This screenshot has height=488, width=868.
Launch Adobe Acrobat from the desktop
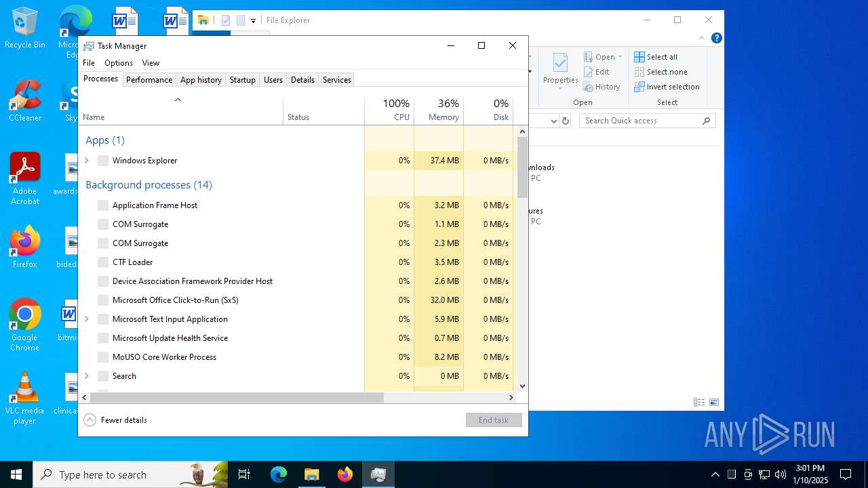point(25,179)
